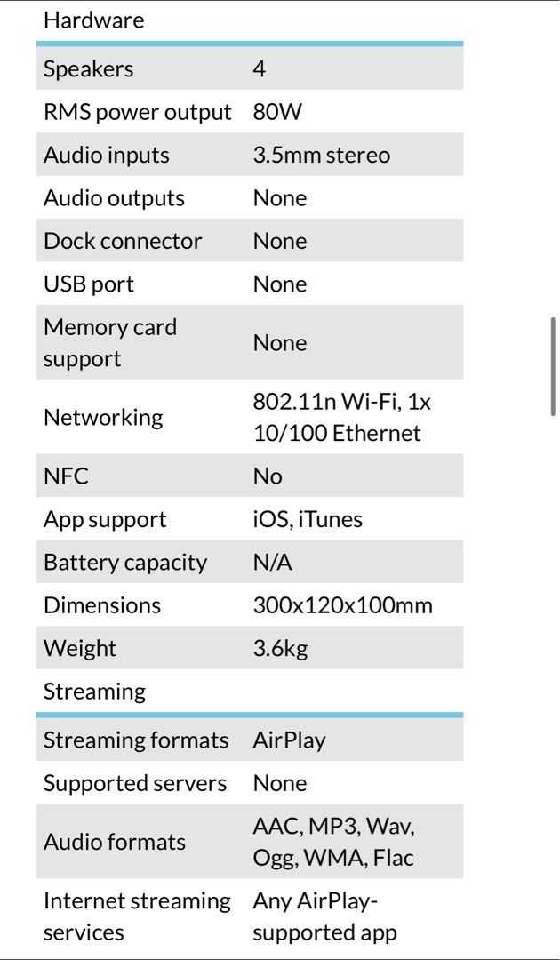Tap the Audio inputs label

pos(106,155)
